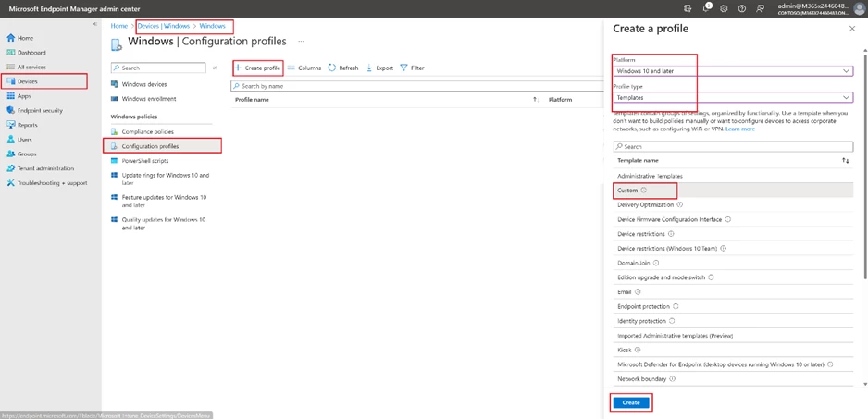Select the Identity protection template
868x419 pixels.
(733, 321)
